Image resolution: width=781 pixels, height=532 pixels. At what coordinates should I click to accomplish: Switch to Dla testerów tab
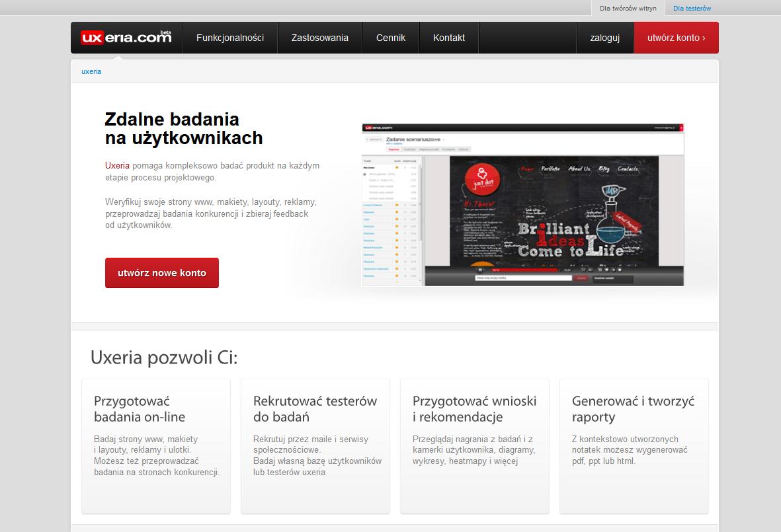692,9
